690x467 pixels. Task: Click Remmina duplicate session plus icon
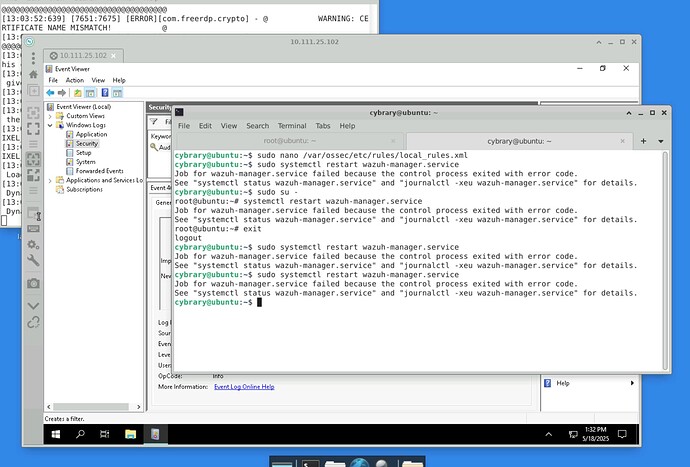click(33, 91)
